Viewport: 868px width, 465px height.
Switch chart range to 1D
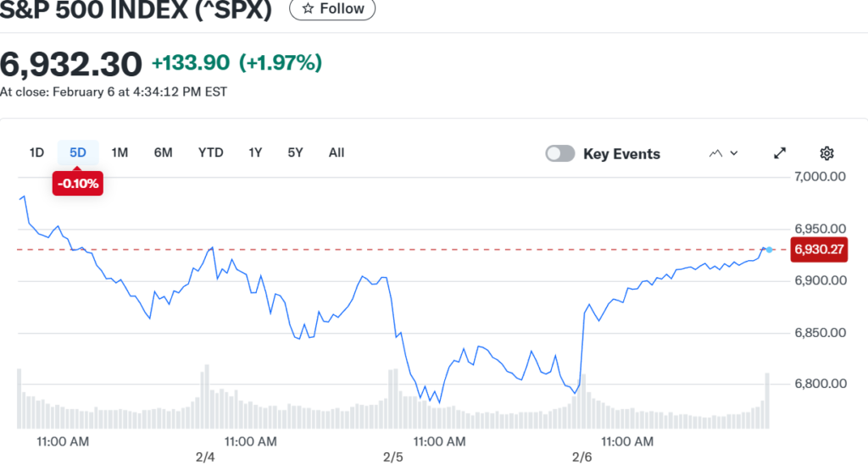click(x=36, y=152)
